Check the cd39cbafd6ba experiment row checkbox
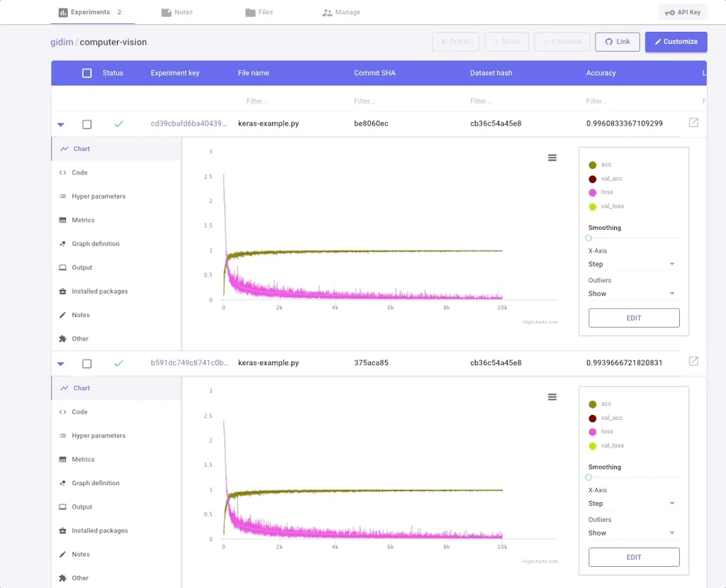 click(87, 124)
